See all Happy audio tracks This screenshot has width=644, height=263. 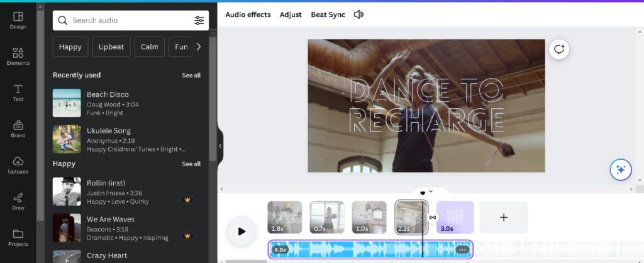point(191,164)
